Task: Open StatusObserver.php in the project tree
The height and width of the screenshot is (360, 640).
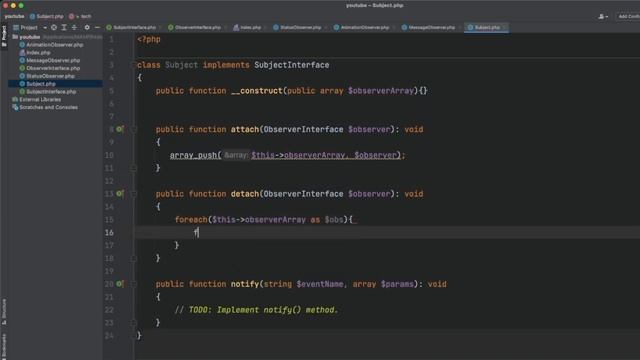Action: click(x=50, y=76)
